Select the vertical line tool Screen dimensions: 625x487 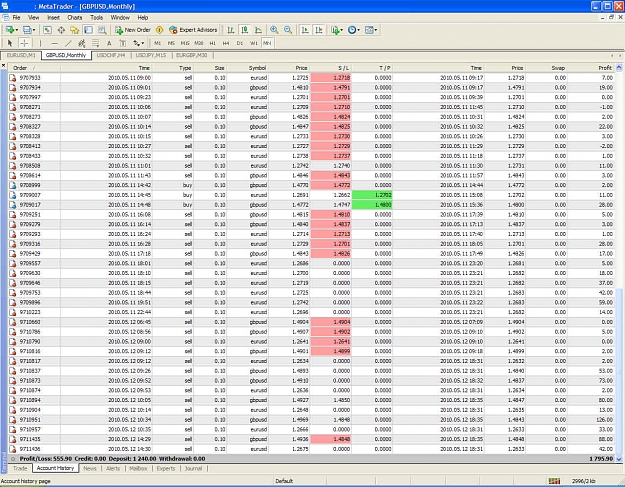click(x=40, y=43)
